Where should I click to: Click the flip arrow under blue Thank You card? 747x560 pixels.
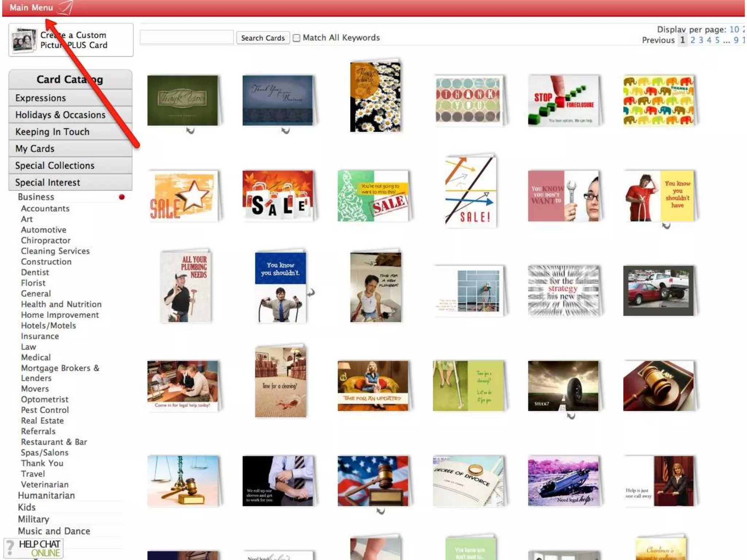pyautogui.click(x=285, y=130)
